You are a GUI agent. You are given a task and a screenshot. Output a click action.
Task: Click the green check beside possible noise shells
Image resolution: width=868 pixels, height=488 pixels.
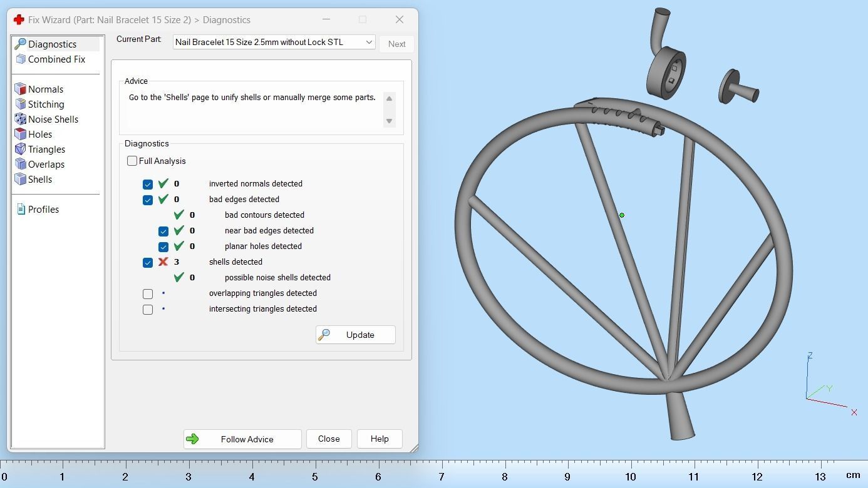179,277
